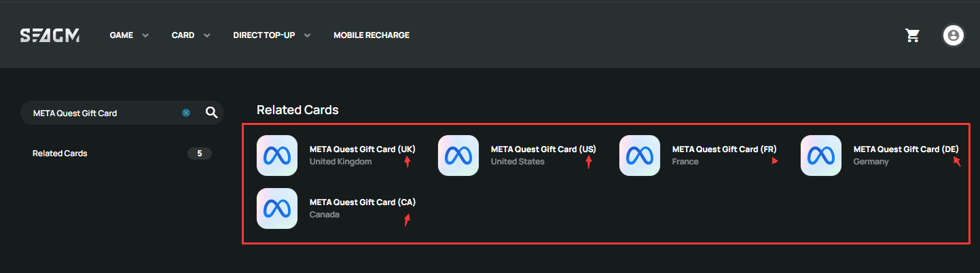The width and height of the screenshot is (980, 273).
Task: Click the Meta logo for Canada gift card
Action: (x=277, y=208)
